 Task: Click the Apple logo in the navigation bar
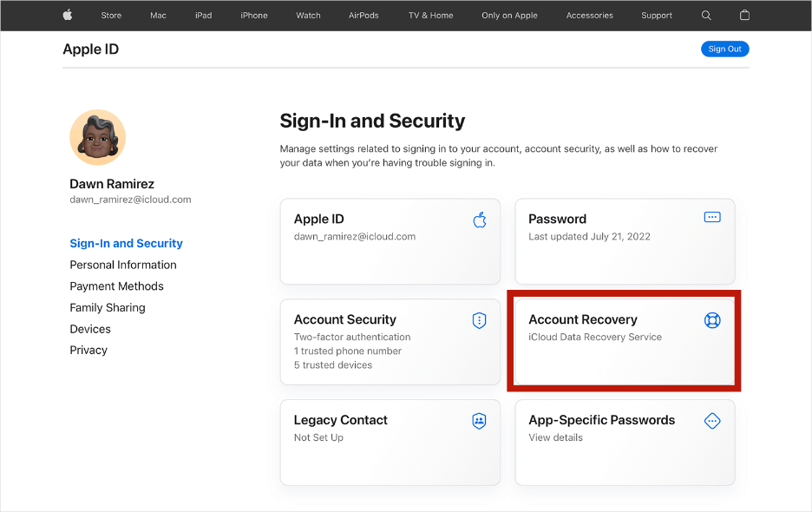pyautogui.click(x=67, y=15)
